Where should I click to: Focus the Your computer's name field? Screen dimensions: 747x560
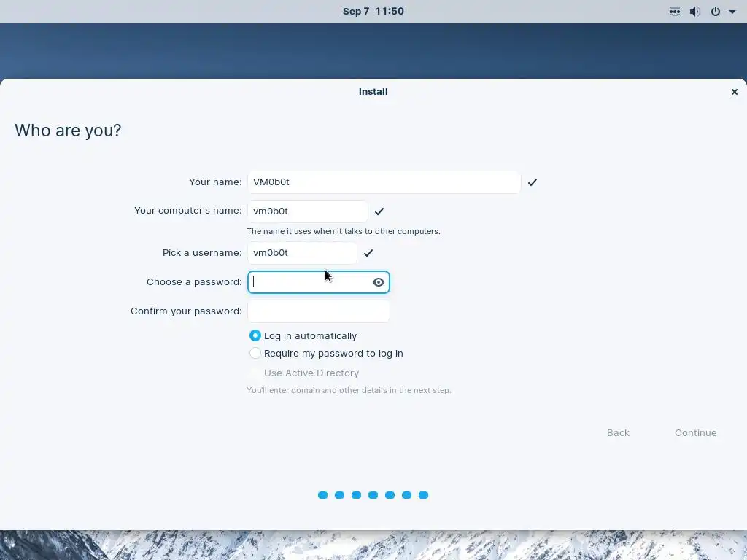307,211
